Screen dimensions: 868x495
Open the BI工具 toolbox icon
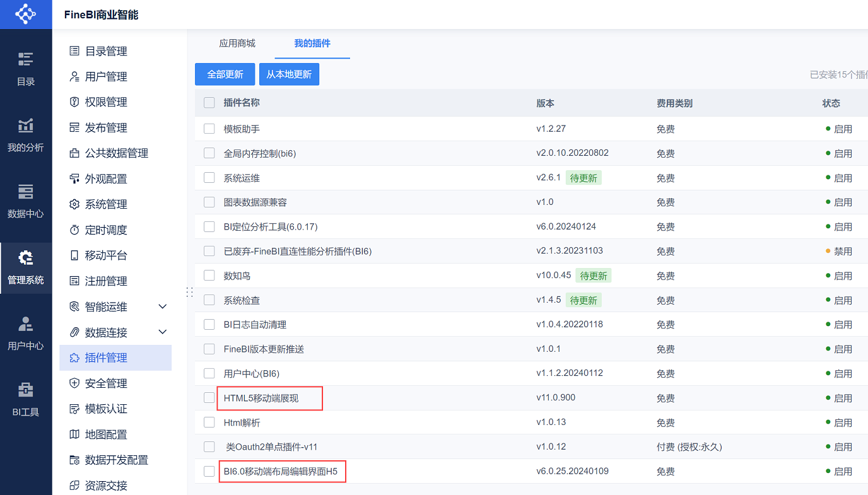point(26,390)
